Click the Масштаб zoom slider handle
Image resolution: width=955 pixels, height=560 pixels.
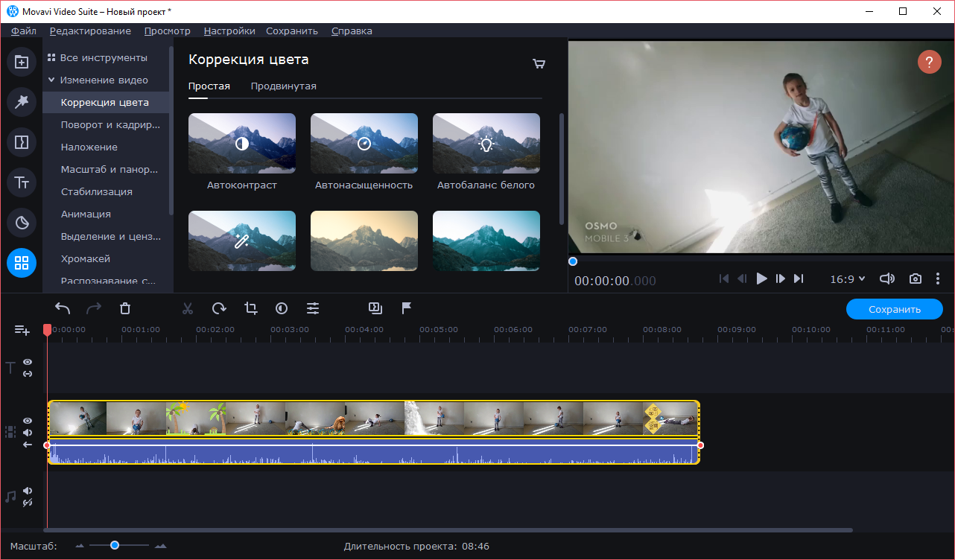[115, 546]
